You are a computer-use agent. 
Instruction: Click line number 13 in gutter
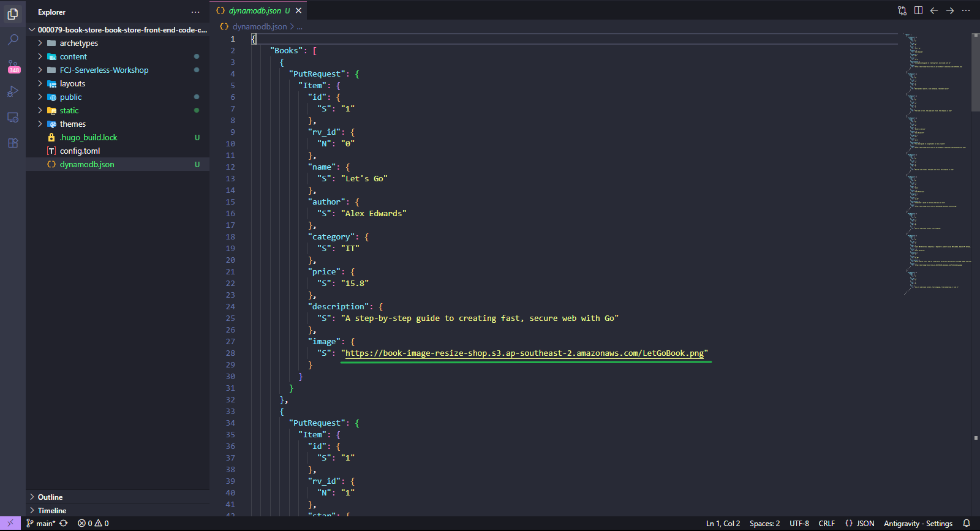[x=230, y=179]
